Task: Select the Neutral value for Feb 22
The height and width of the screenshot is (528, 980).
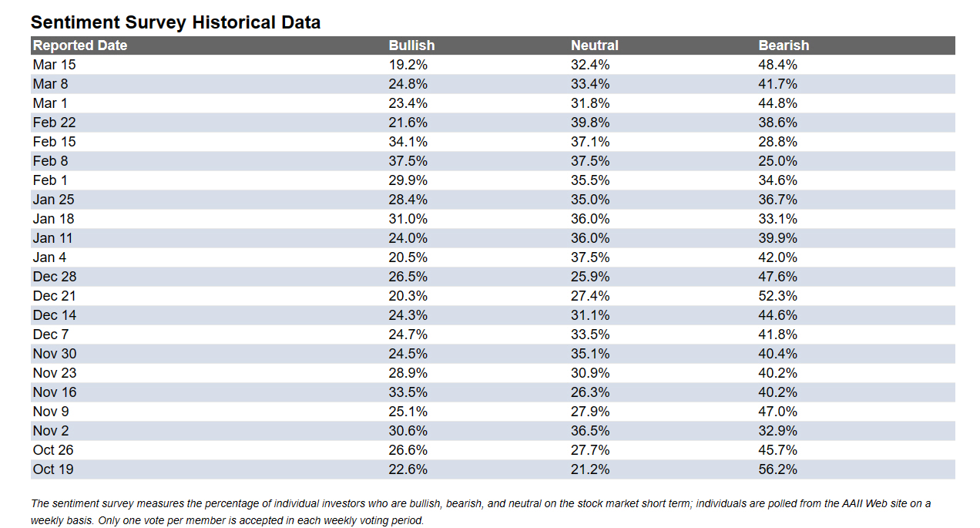Action: coord(590,123)
